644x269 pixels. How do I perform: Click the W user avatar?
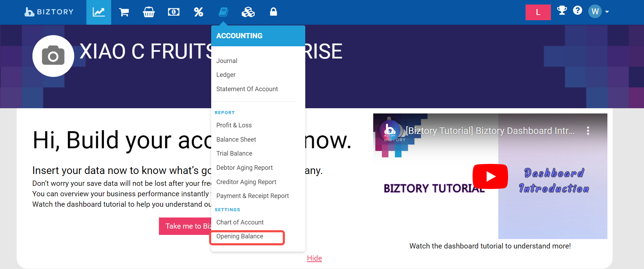click(595, 12)
